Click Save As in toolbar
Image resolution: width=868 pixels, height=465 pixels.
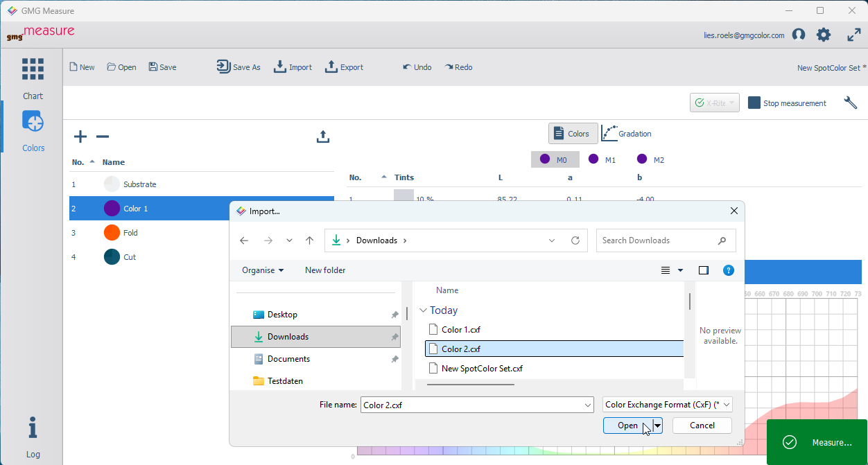click(x=238, y=67)
